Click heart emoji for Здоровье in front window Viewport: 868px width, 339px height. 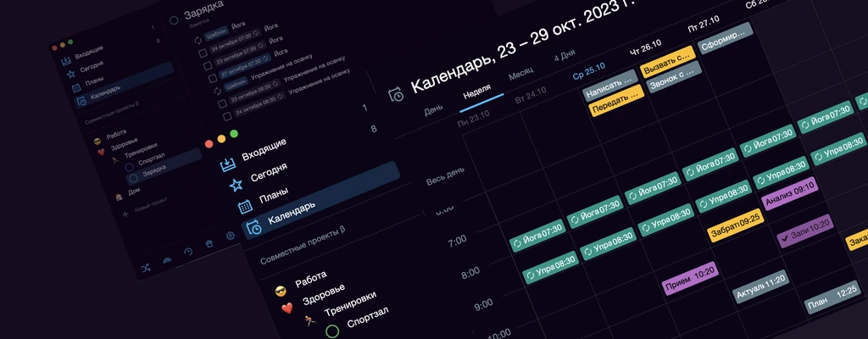pyautogui.click(x=287, y=308)
